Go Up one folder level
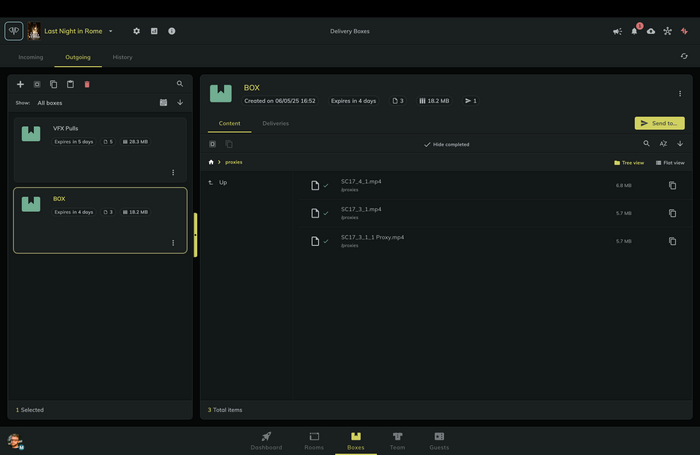 click(218, 183)
